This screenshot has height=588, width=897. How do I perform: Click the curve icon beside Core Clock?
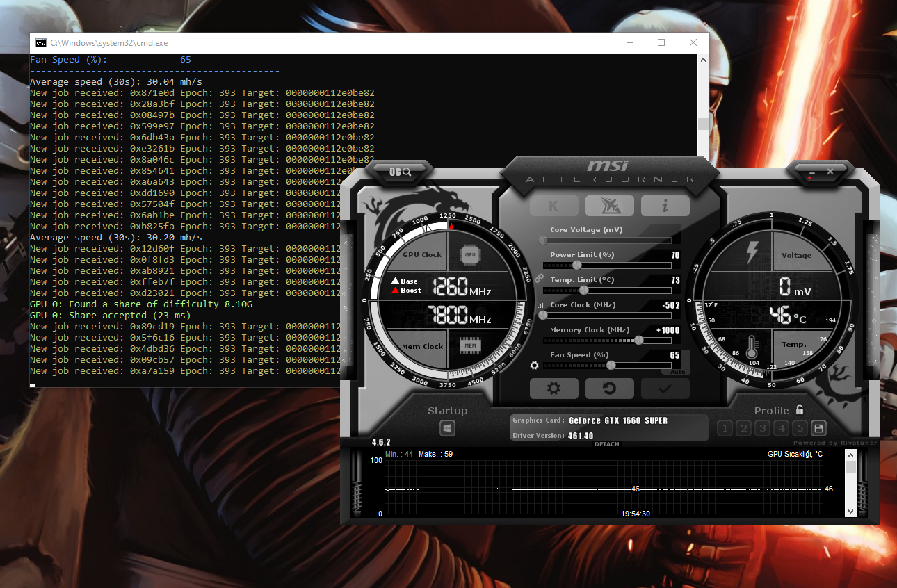click(x=540, y=305)
